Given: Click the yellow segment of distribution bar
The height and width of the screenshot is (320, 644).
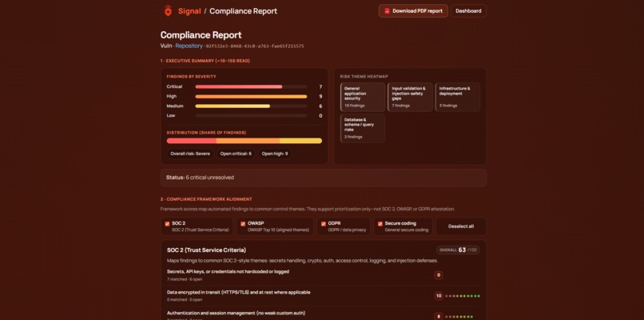Looking at the screenshot, I should pyautogui.click(x=301, y=141).
